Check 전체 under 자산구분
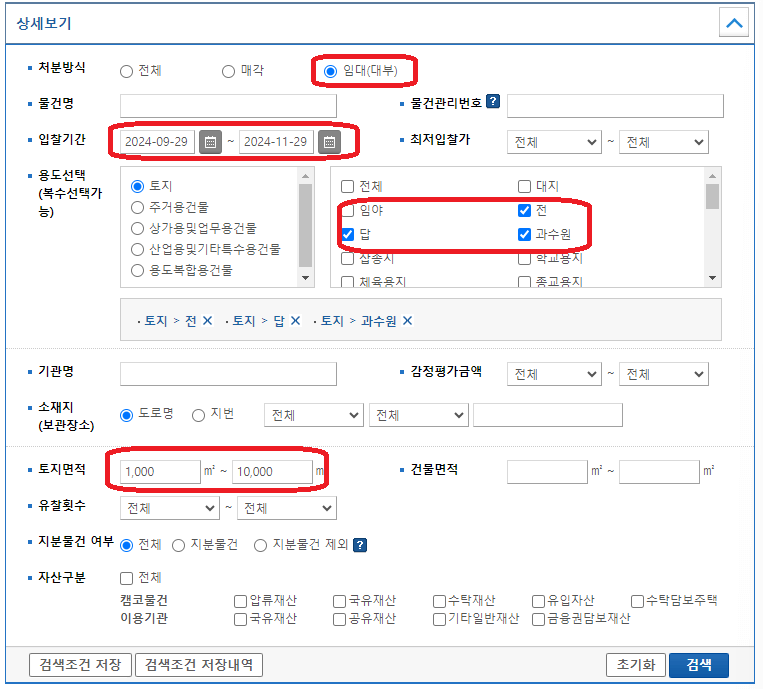Image resolution: width=763 pixels, height=689 pixels. tap(127, 578)
